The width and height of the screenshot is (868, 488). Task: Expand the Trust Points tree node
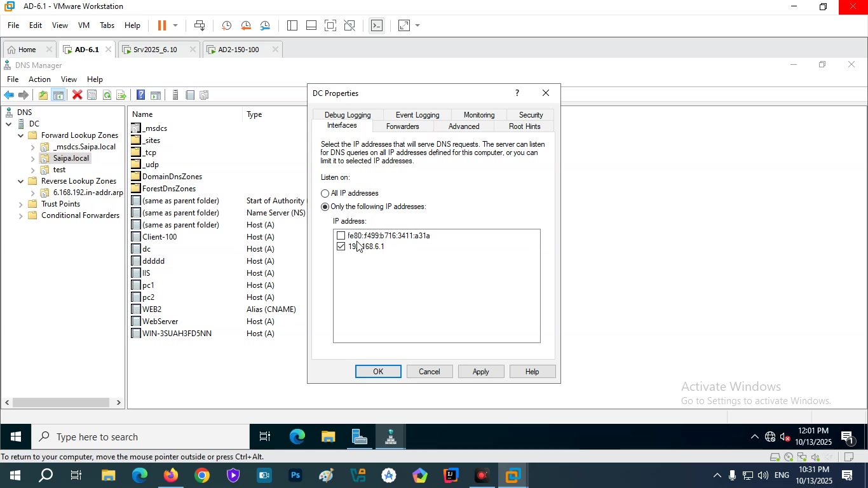[21, 205]
